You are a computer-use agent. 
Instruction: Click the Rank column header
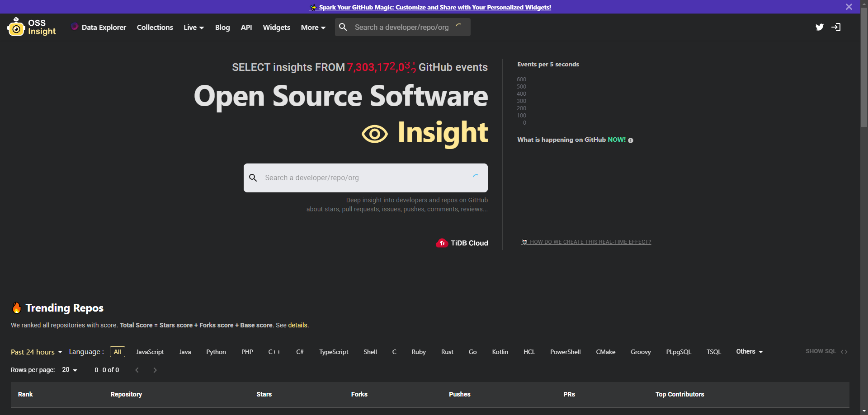[25, 394]
